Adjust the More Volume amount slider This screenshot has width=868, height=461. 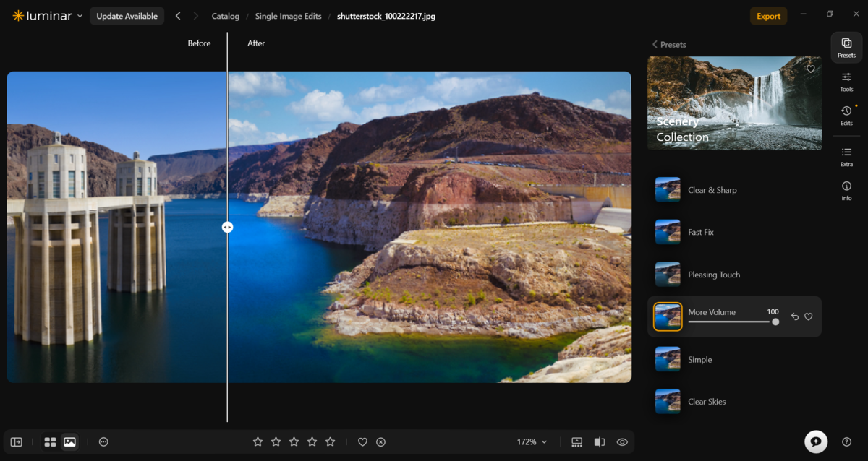click(733, 322)
